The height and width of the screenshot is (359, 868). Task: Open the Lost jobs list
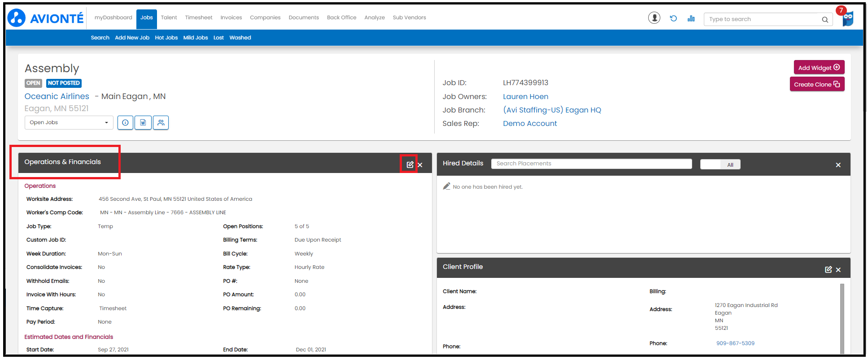(x=218, y=38)
